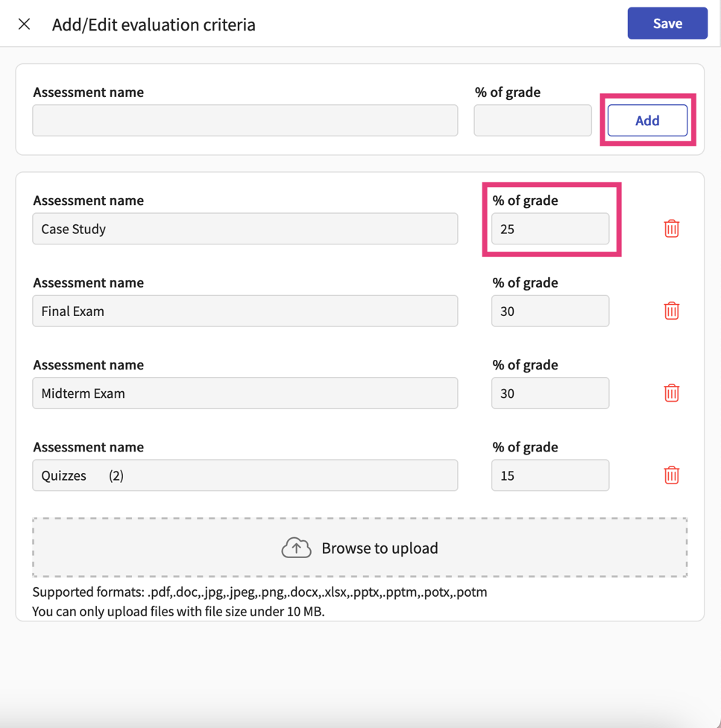Screen dimensions: 721x728
Task: Select the Quizzes assessment name field
Action: point(245,475)
